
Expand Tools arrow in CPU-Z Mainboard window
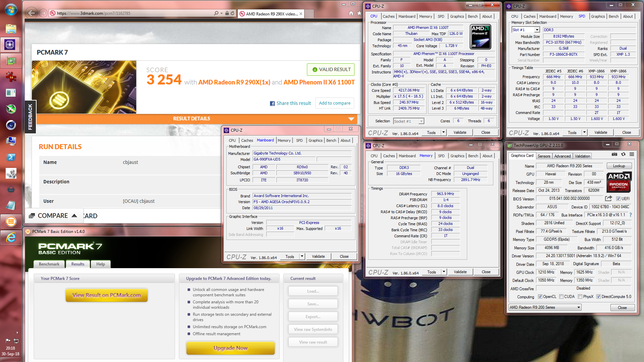(x=302, y=256)
